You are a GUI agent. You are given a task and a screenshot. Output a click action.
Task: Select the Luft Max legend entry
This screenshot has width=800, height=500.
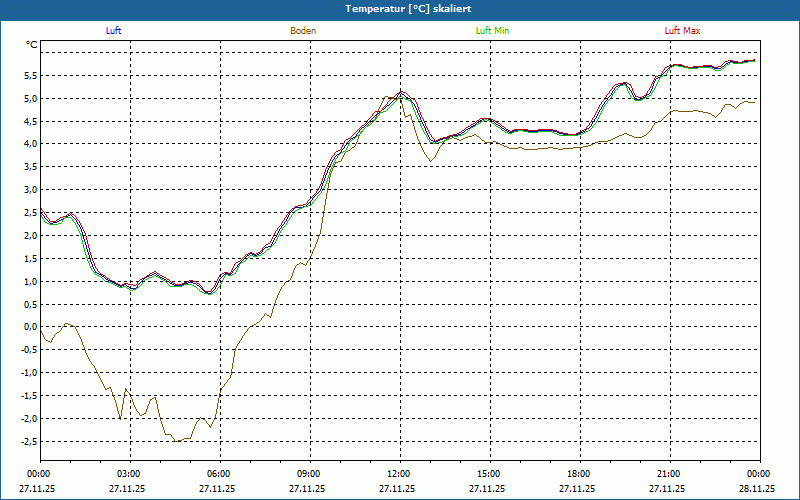click(x=682, y=31)
